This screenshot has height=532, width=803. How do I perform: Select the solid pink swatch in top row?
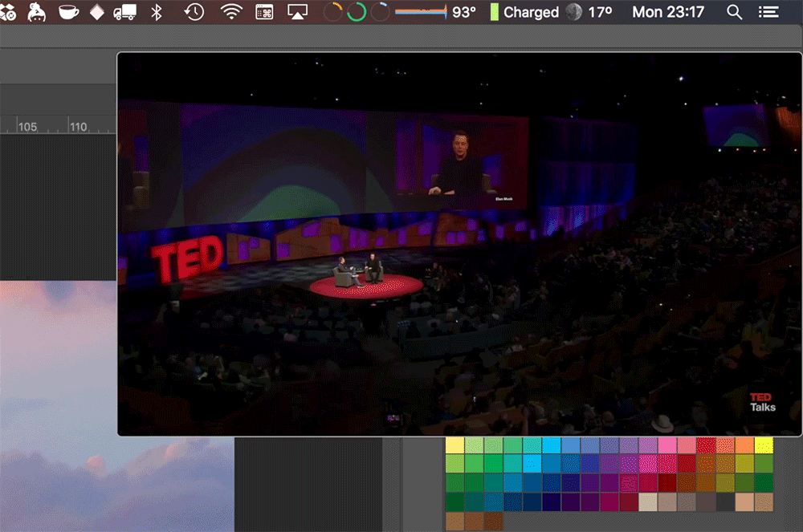(x=667, y=445)
